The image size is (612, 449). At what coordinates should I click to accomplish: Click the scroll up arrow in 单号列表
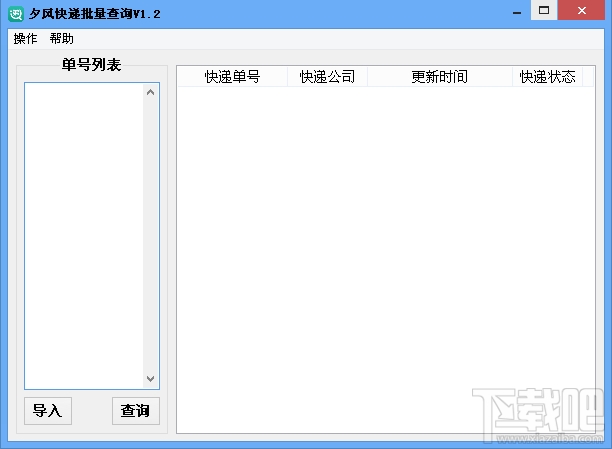[x=151, y=93]
